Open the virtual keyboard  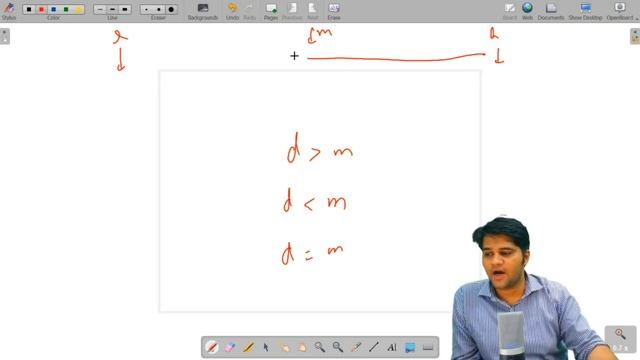[428, 347]
